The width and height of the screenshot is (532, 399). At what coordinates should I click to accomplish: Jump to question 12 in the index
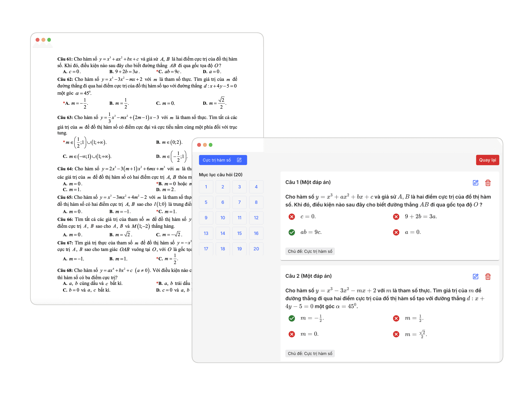[256, 218]
